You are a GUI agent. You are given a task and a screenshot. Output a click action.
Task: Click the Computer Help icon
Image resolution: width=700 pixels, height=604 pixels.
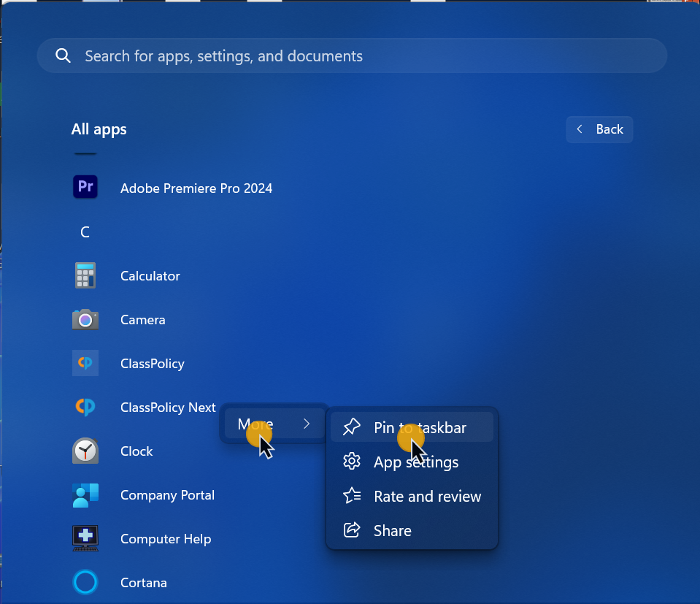[85, 538]
